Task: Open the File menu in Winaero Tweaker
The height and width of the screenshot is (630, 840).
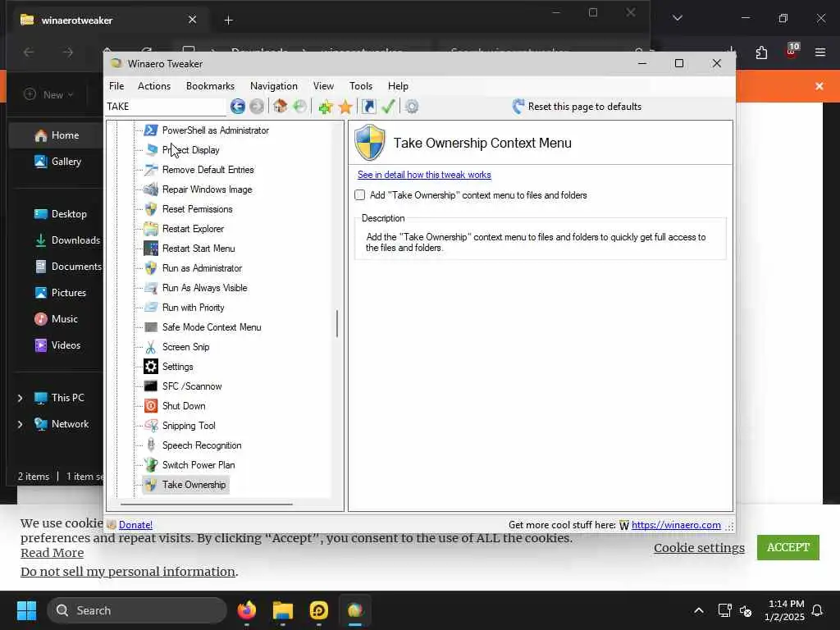Action: pyautogui.click(x=116, y=85)
